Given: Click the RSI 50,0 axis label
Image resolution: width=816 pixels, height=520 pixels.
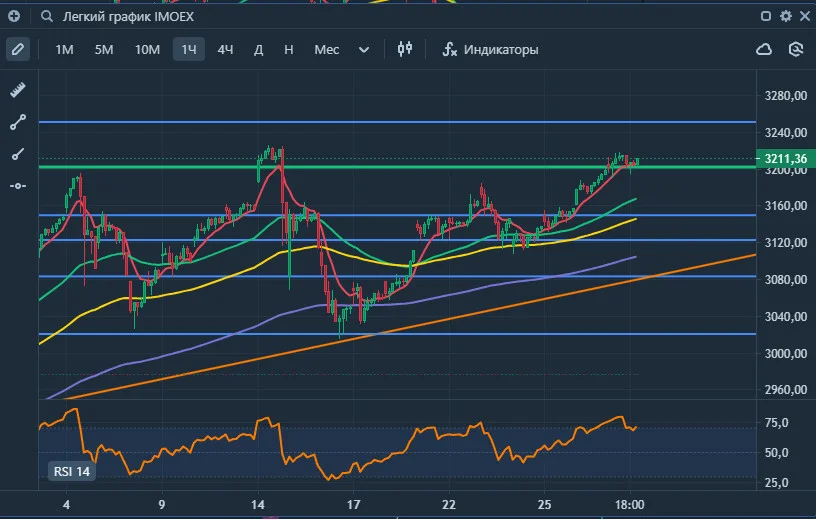Looking at the screenshot, I should pyautogui.click(x=776, y=453).
